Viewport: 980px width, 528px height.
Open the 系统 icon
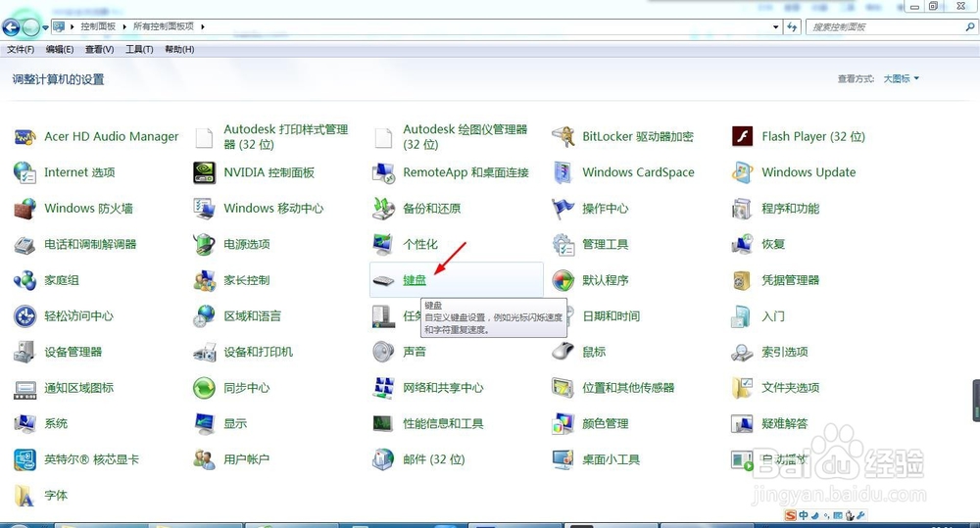pos(25,423)
